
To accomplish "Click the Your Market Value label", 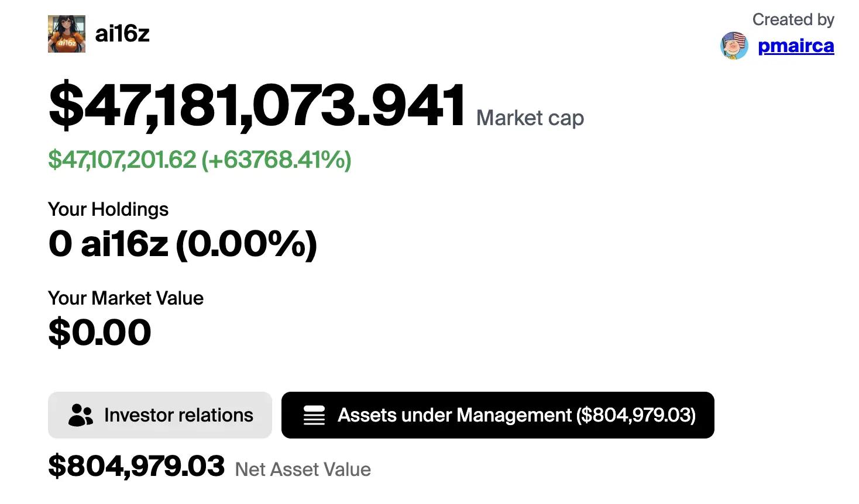I will (126, 298).
